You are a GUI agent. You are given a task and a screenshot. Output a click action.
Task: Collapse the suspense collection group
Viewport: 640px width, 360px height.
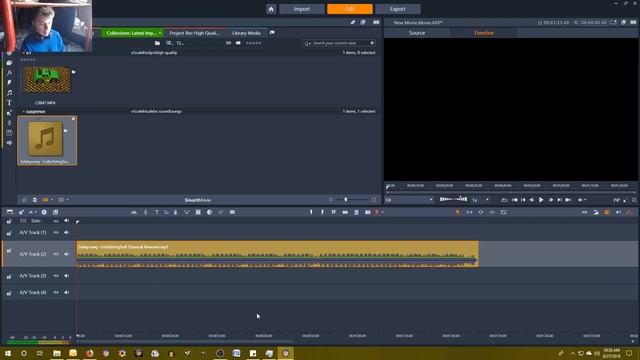[x=23, y=111]
